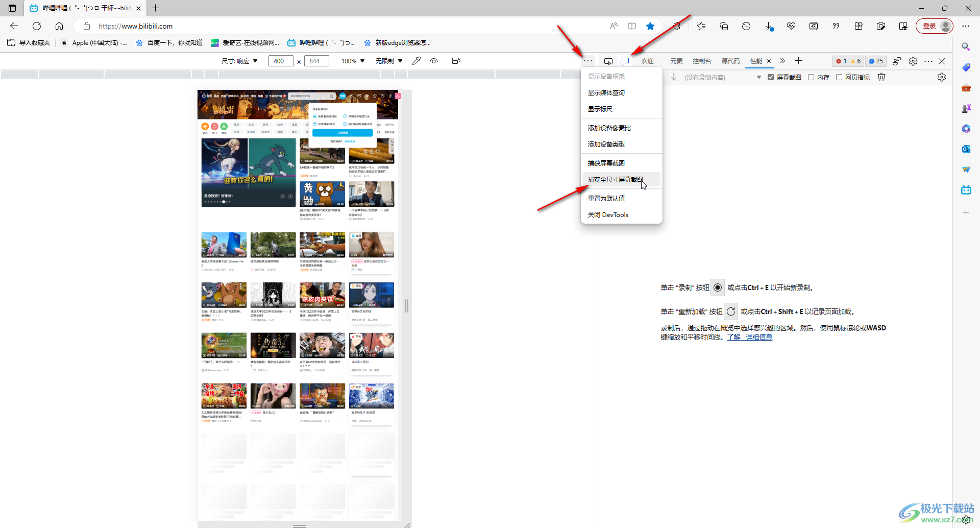The image size is (980, 528).
Task: Expand more DevTools tabs chevron
Action: (782, 61)
